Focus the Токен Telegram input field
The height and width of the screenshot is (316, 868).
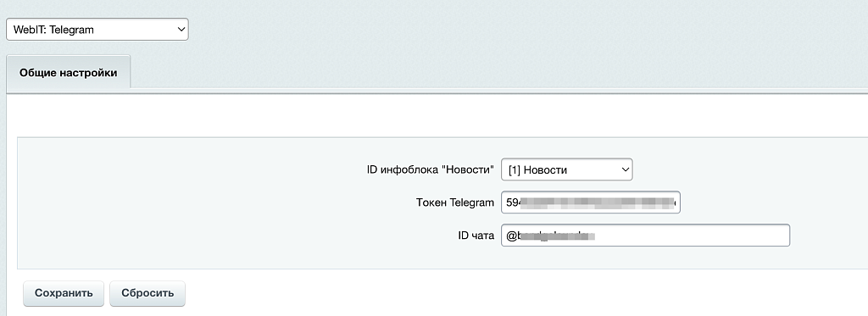point(590,202)
